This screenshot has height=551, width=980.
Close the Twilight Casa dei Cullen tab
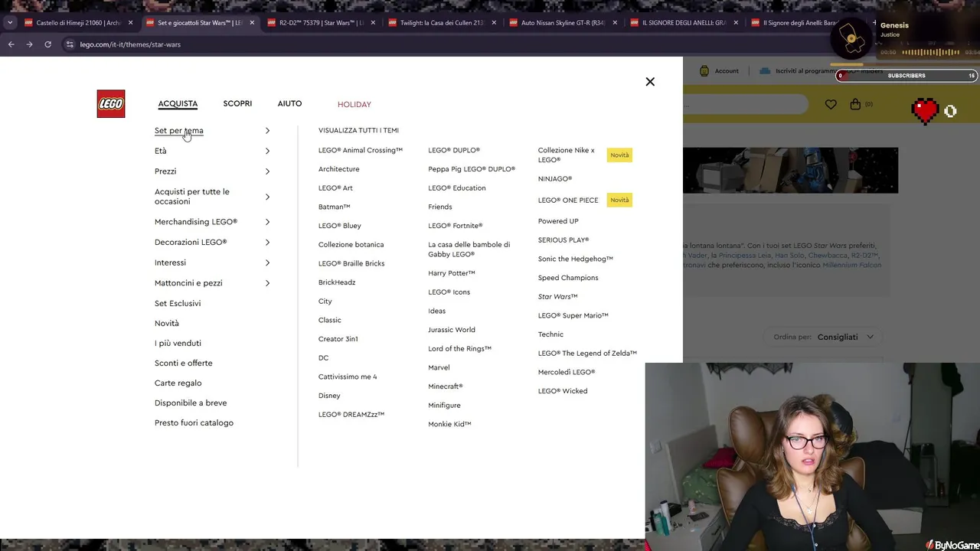495,23
